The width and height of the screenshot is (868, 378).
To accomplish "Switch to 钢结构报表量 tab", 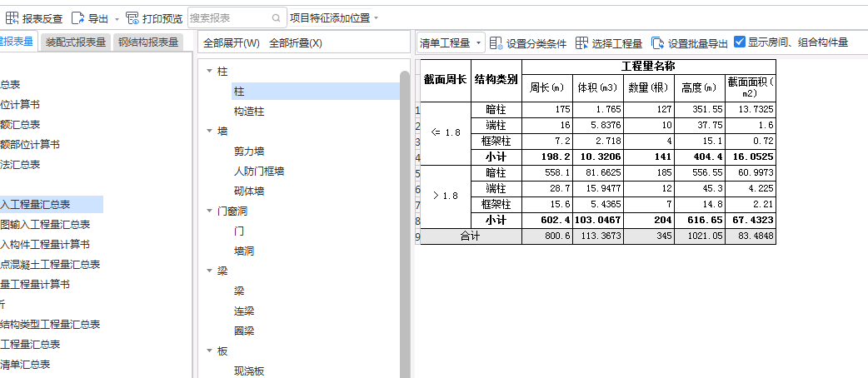I will pyautogui.click(x=148, y=42).
